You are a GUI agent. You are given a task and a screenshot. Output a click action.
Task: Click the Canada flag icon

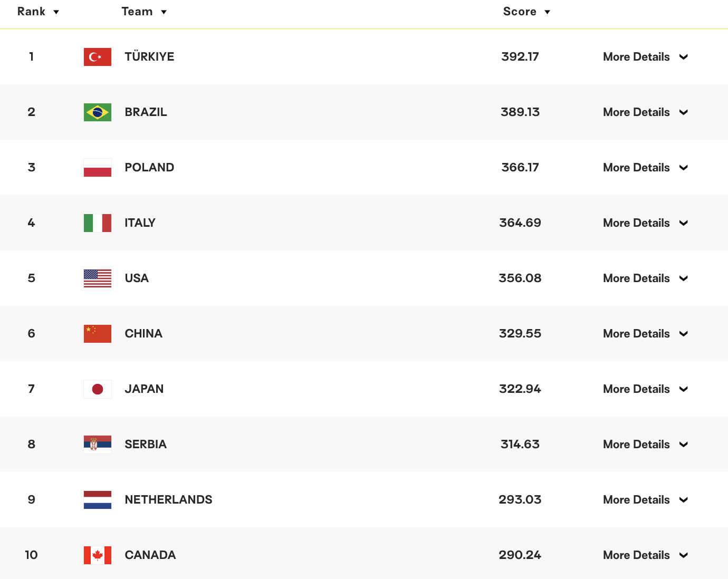tap(98, 555)
